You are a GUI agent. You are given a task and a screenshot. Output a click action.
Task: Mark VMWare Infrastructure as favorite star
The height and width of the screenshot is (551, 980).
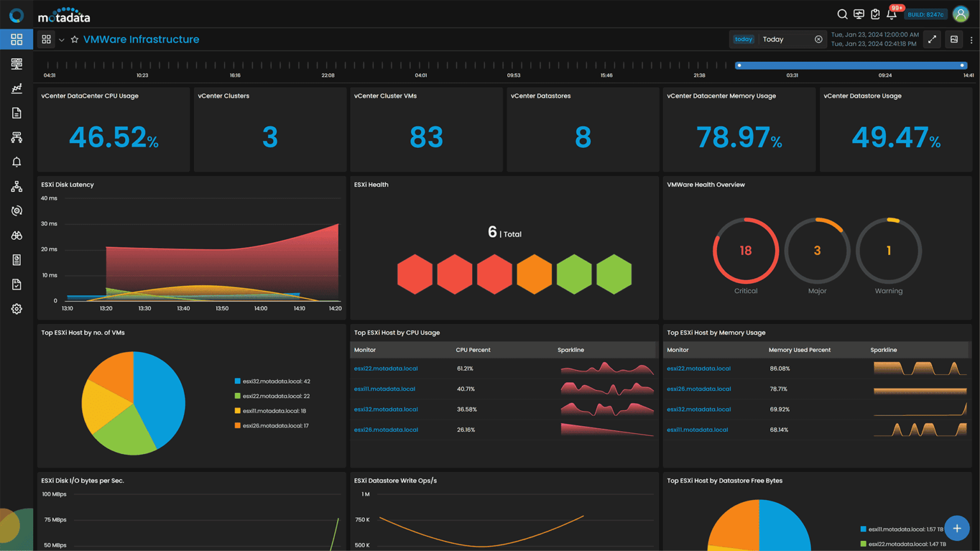[75, 40]
